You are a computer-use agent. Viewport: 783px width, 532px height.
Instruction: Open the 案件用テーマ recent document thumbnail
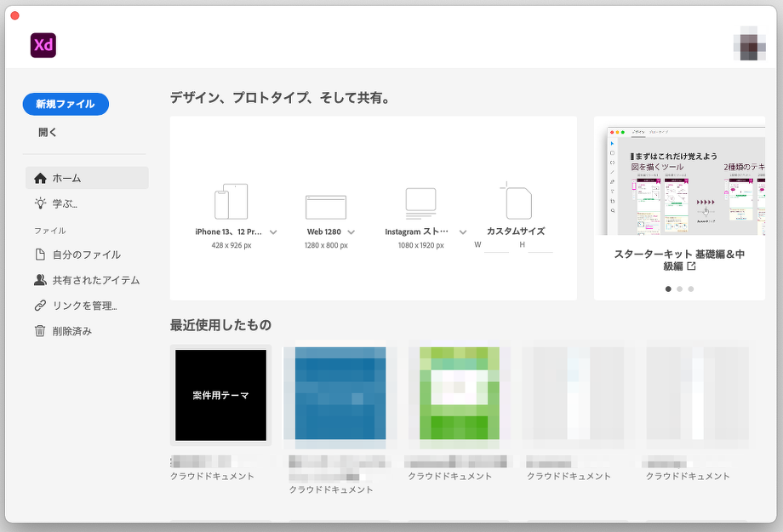click(220, 396)
